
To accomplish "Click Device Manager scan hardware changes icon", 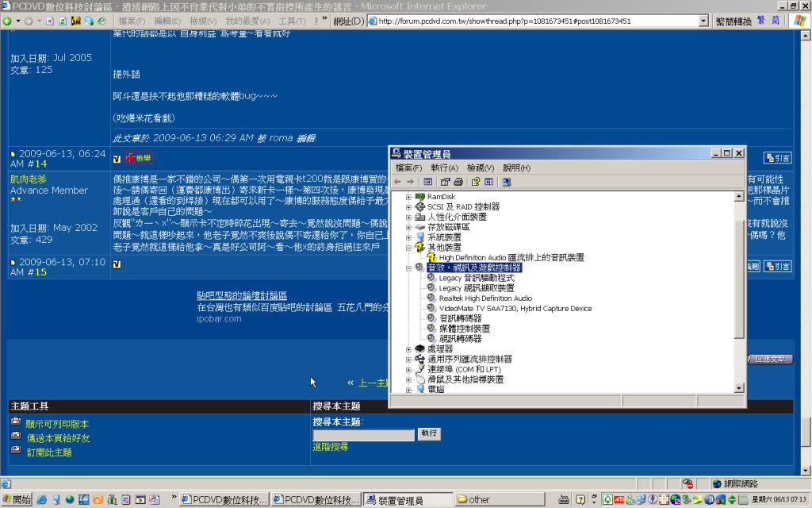I will pyautogui.click(x=507, y=182).
